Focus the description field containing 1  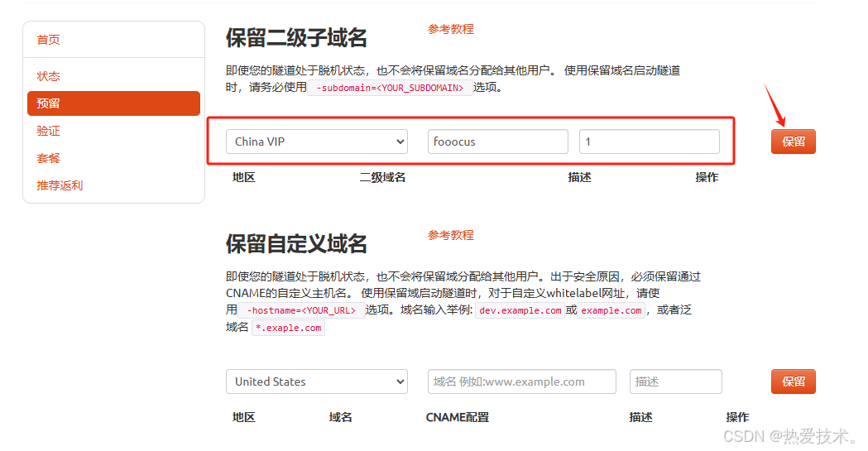click(x=650, y=142)
